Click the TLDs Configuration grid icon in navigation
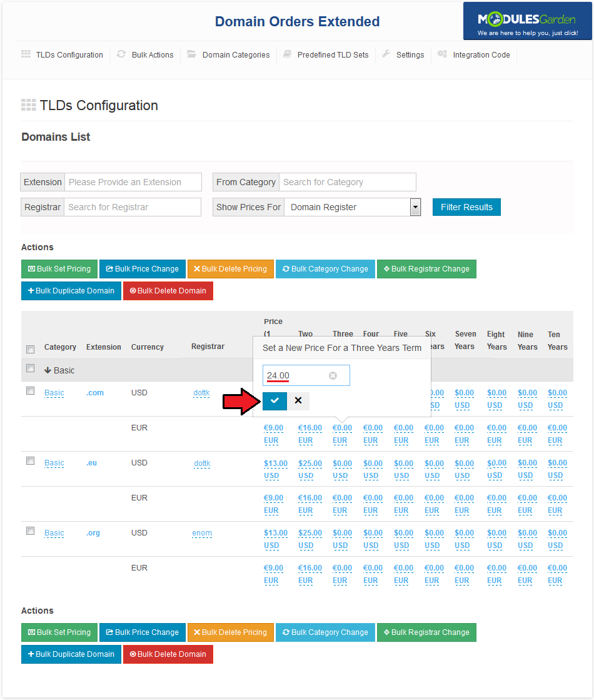 click(26, 54)
